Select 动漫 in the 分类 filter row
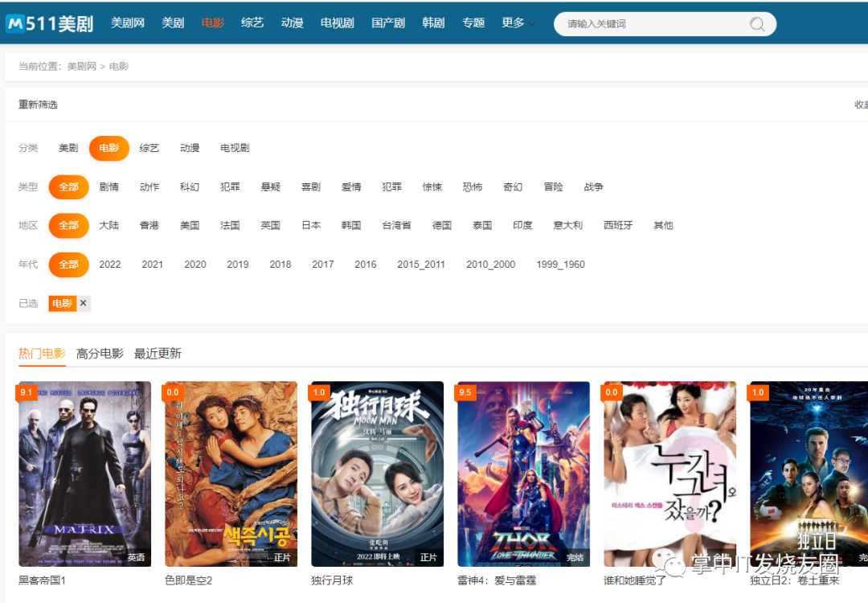868x603 pixels. 190,148
